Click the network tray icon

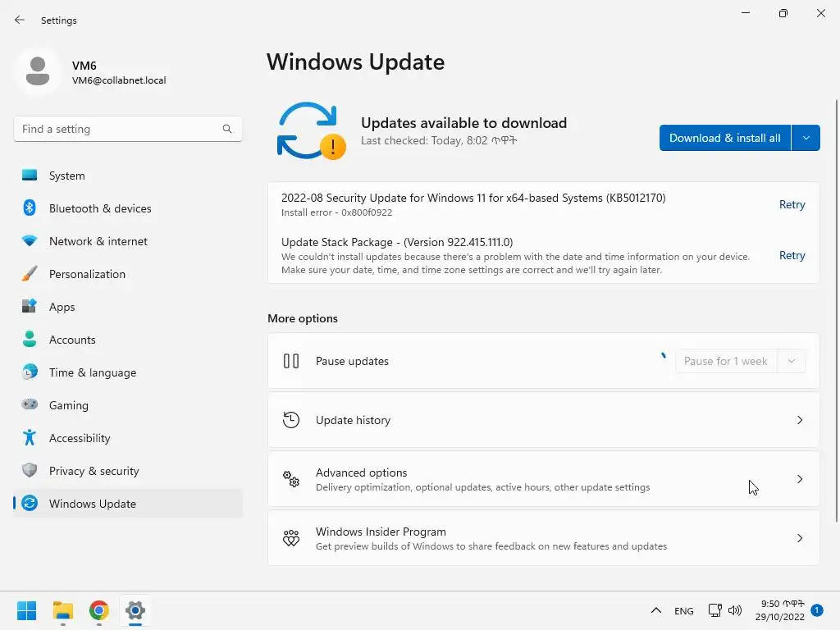point(714,610)
